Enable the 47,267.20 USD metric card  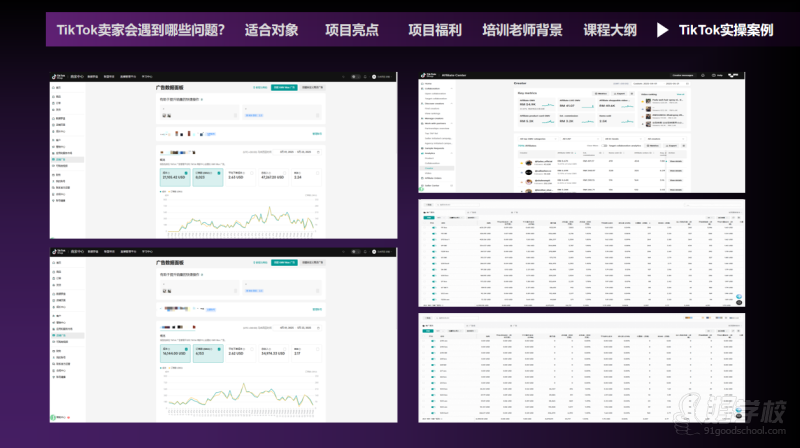tap(273, 177)
